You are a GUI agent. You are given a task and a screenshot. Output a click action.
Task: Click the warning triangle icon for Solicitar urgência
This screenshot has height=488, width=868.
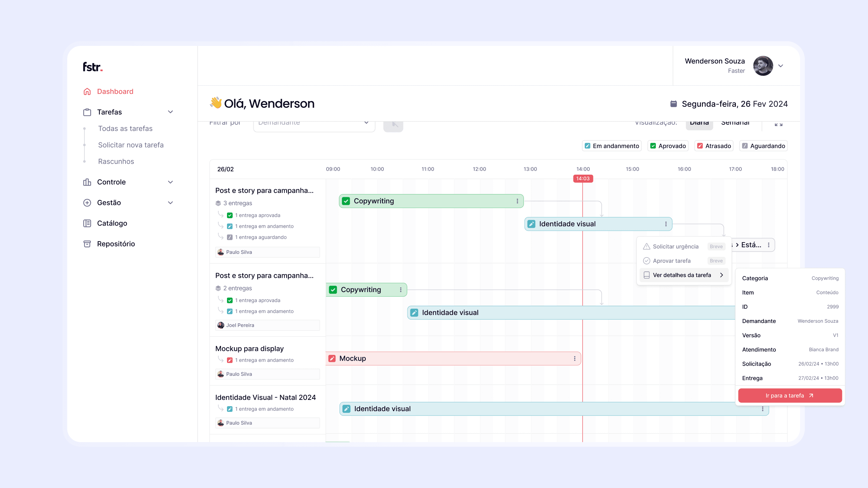[646, 246]
